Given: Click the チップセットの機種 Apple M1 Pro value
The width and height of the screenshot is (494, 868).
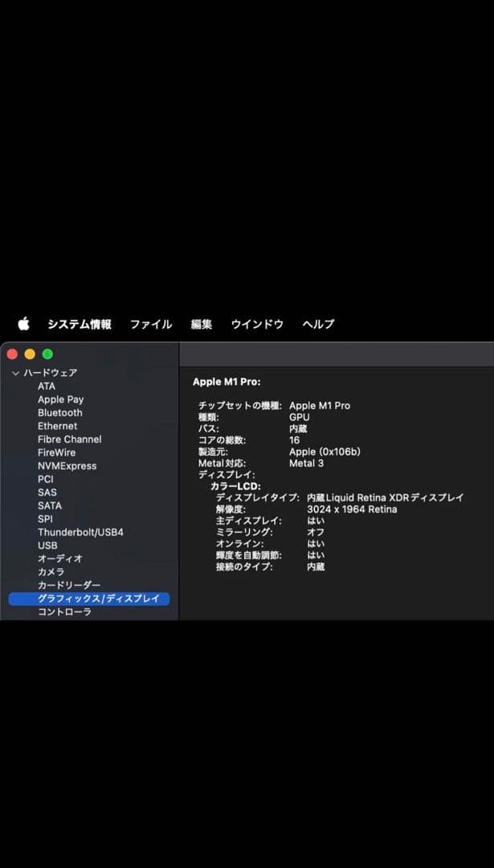Looking at the screenshot, I should (320, 406).
